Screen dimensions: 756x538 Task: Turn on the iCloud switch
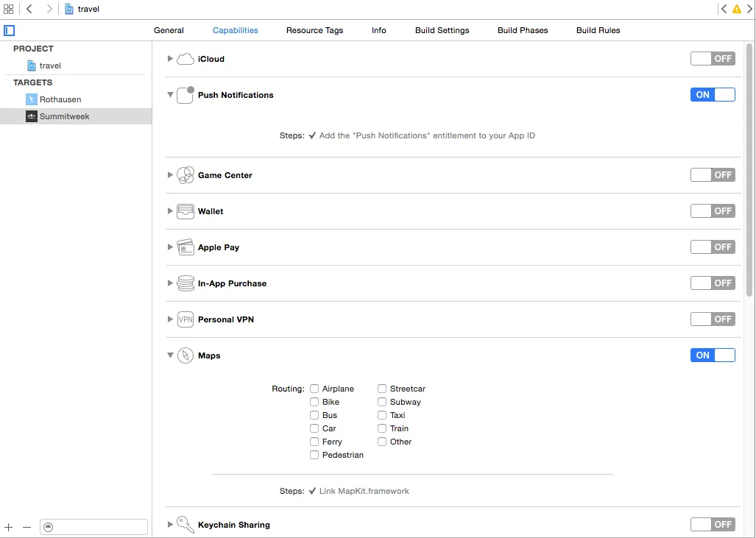[x=713, y=59]
